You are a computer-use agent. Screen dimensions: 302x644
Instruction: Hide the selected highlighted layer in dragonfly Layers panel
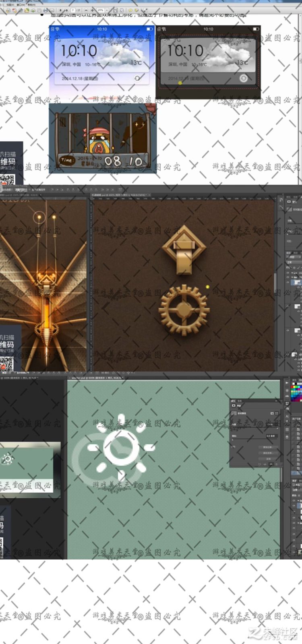[288, 282]
